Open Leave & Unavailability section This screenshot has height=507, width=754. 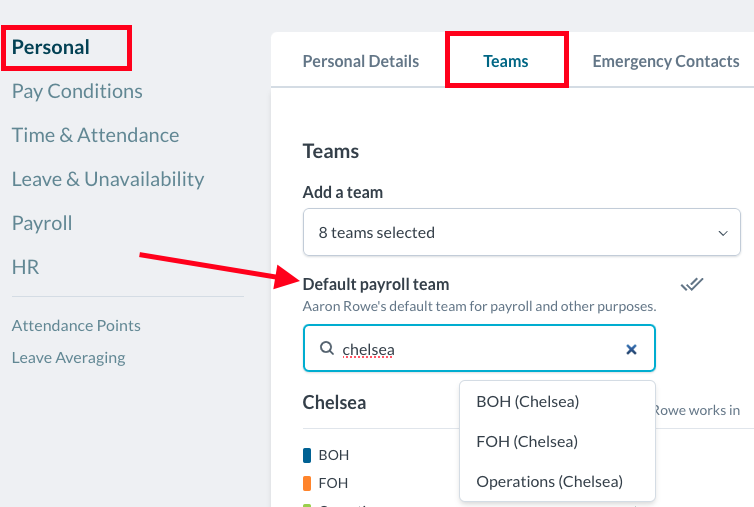108,179
